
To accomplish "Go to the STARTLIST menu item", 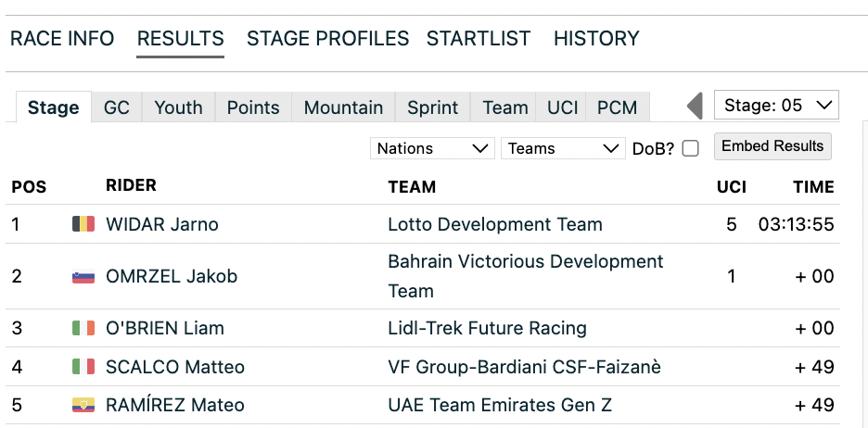I will [479, 39].
